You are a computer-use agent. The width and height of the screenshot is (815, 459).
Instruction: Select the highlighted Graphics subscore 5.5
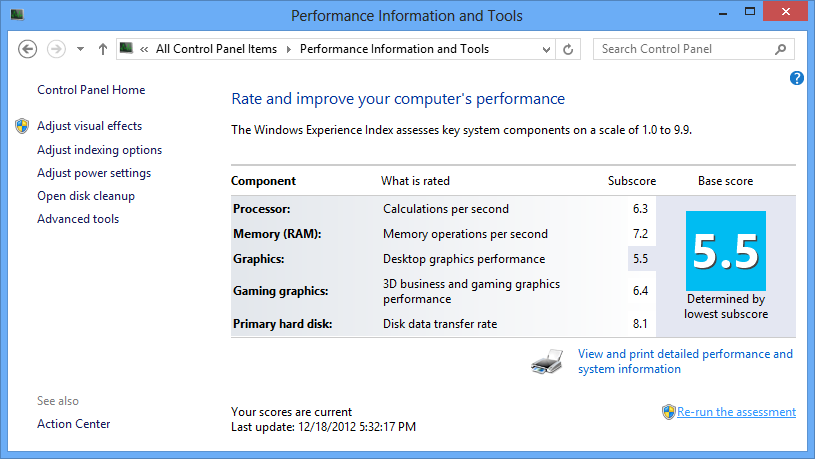pos(640,259)
